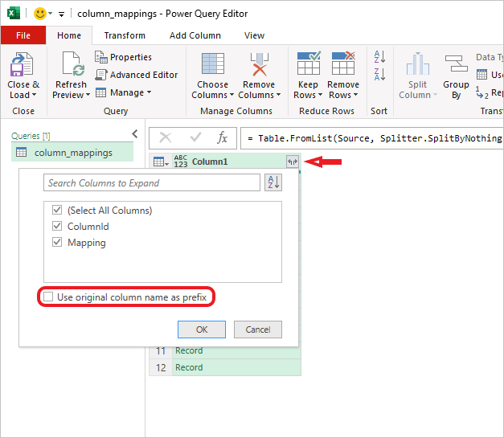This screenshot has height=438, width=504.
Task: Open the Keep Rows dropdown arrow
Action: pyautogui.click(x=320, y=95)
